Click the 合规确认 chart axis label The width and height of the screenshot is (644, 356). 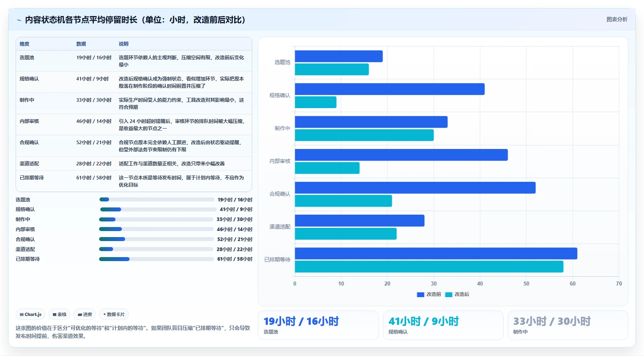(x=280, y=194)
